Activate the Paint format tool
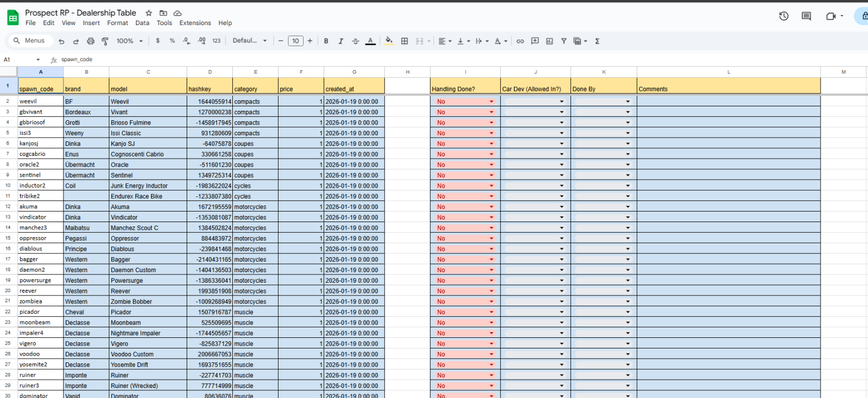 coord(105,41)
